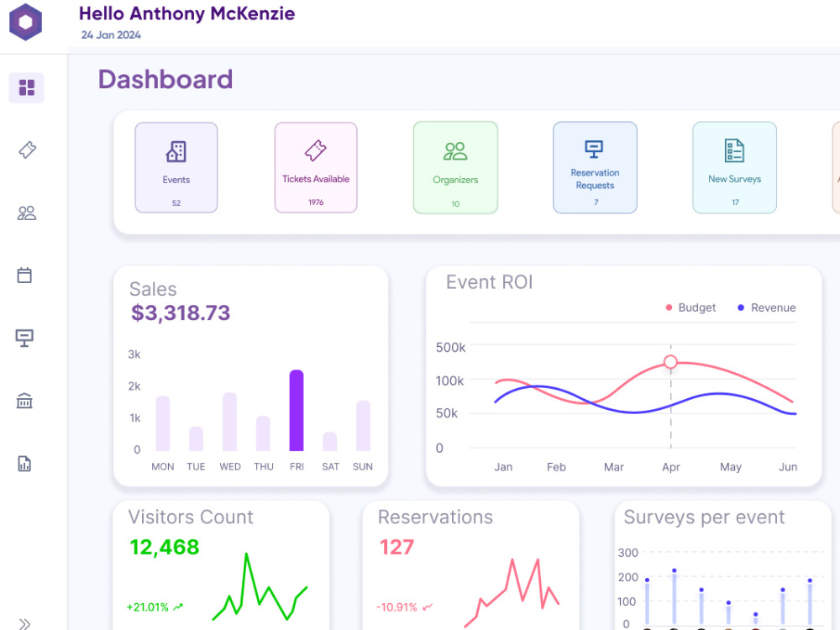Click the Organizers people icon
Viewport: 840px width, 630px height.
tap(455, 151)
